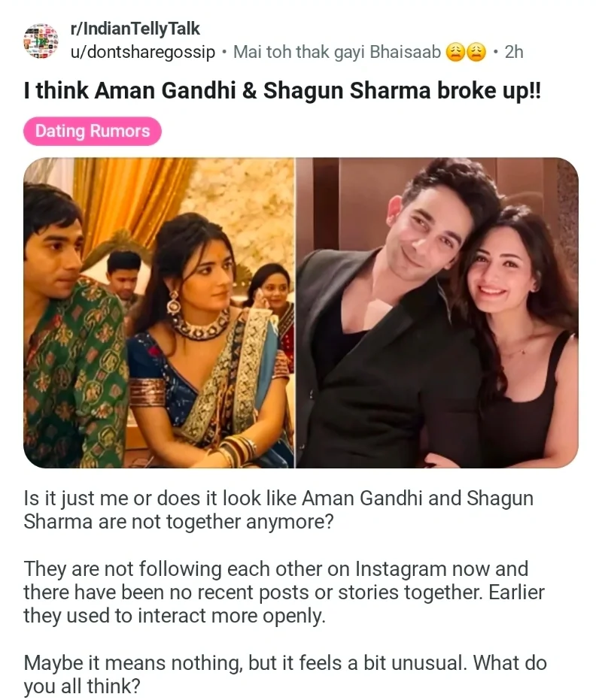
Task: Open the right photo of the couple in black
Action: [x=437, y=313]
